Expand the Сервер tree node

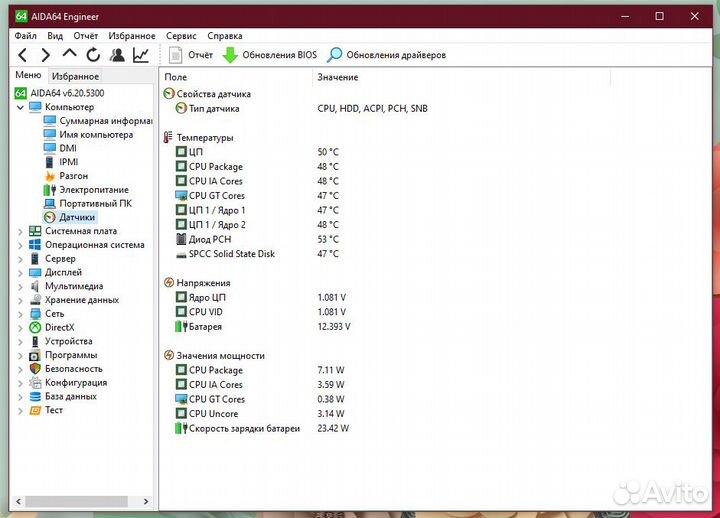20,259
